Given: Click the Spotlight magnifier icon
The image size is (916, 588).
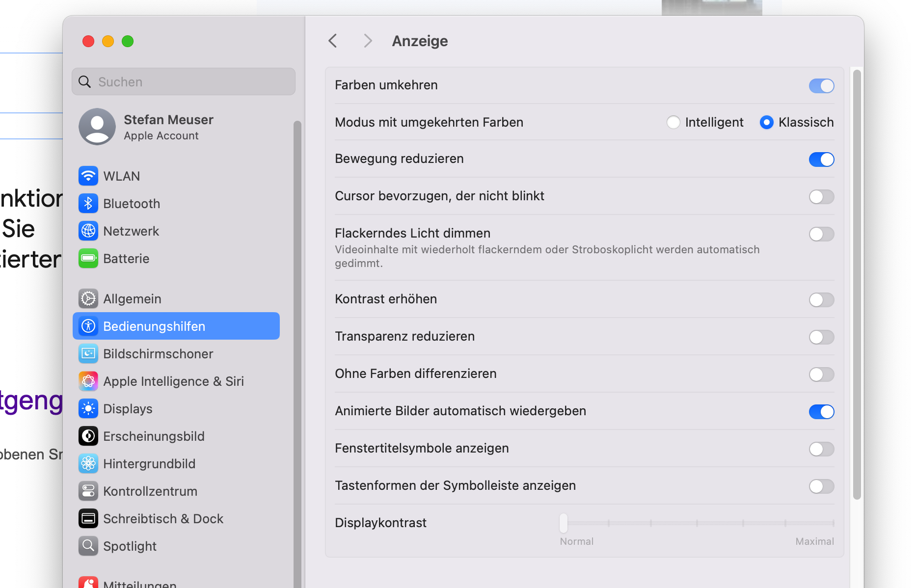Looking at the screenshot, I should [x=88, y=546].
